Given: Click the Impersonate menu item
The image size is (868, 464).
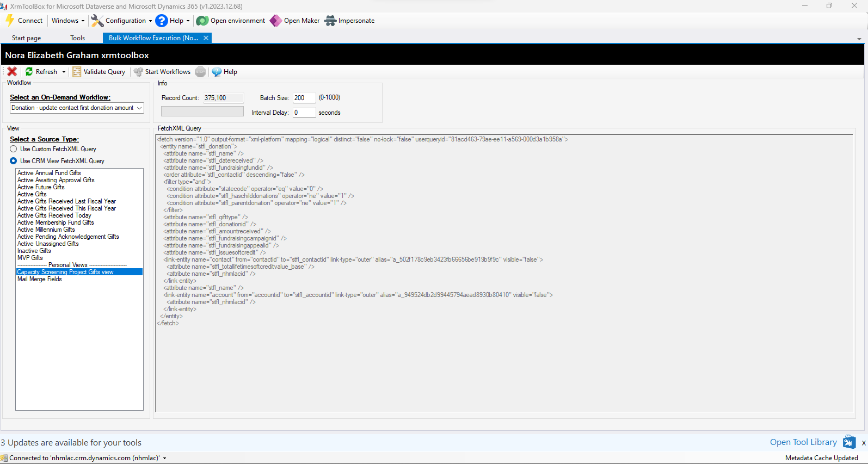Looking at the screenshot, I should tap(356, 21).
